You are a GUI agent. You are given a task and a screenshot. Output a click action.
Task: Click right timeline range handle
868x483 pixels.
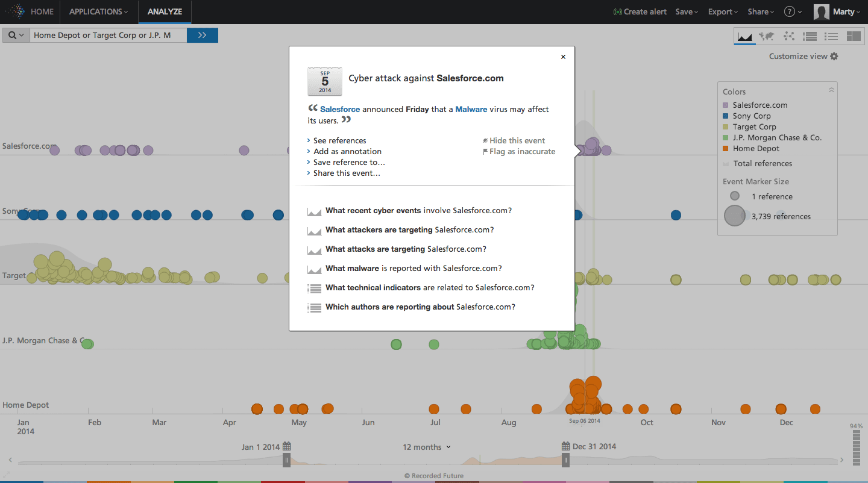pos(565,460)
